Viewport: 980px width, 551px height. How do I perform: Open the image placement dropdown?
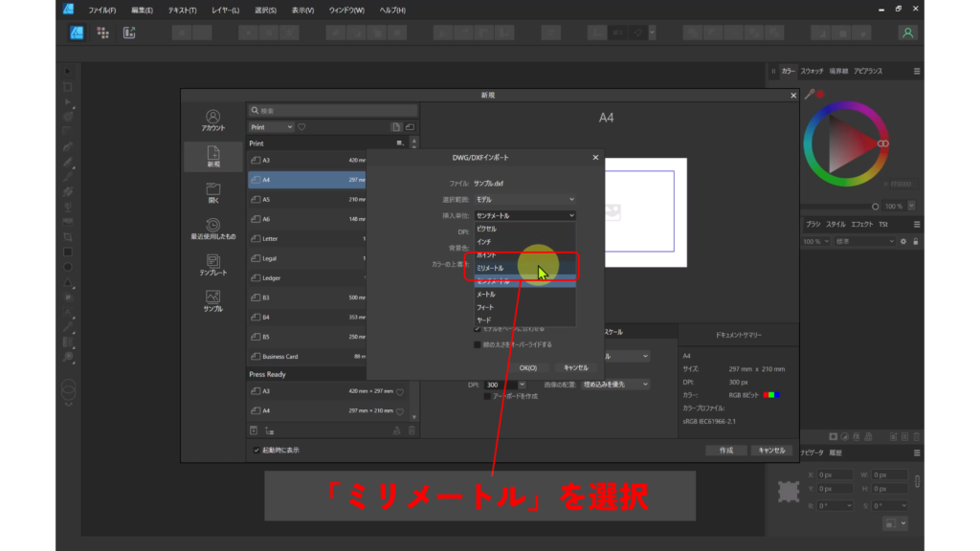pos(615,385)
